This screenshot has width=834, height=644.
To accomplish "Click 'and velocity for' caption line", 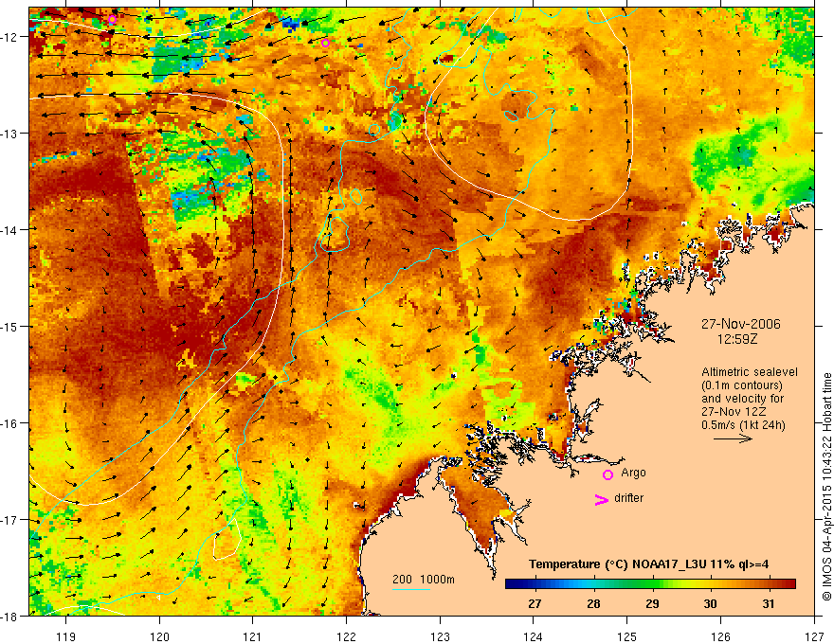I will point(742,399).
